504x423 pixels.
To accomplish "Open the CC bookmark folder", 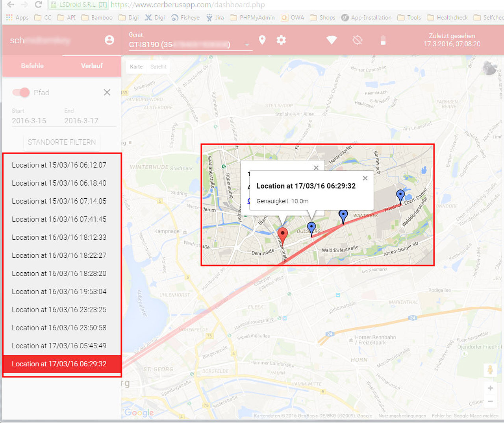I will 43,18.
